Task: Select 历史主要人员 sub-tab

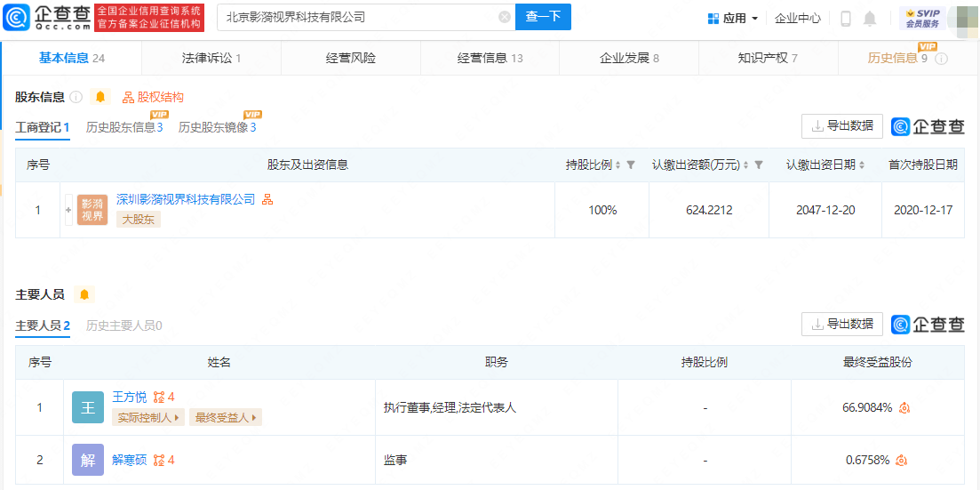Action: point(123,325)
